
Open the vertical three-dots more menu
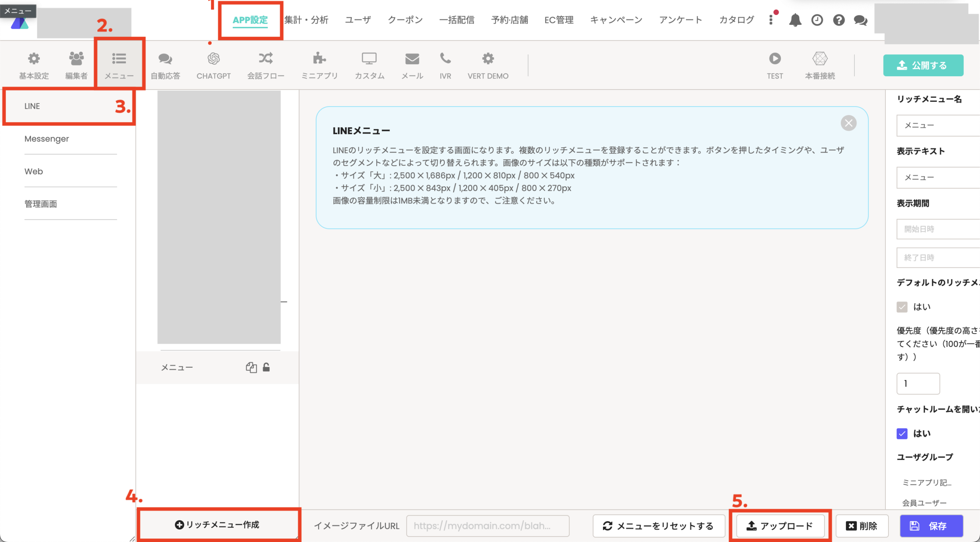[x=771, y=20]
